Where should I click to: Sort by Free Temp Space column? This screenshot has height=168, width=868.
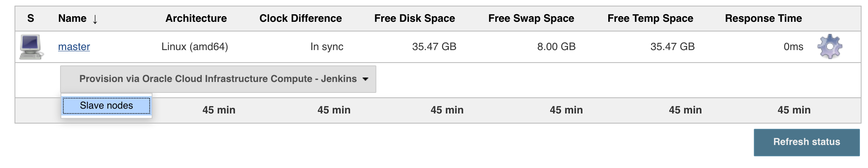[650, 19]
